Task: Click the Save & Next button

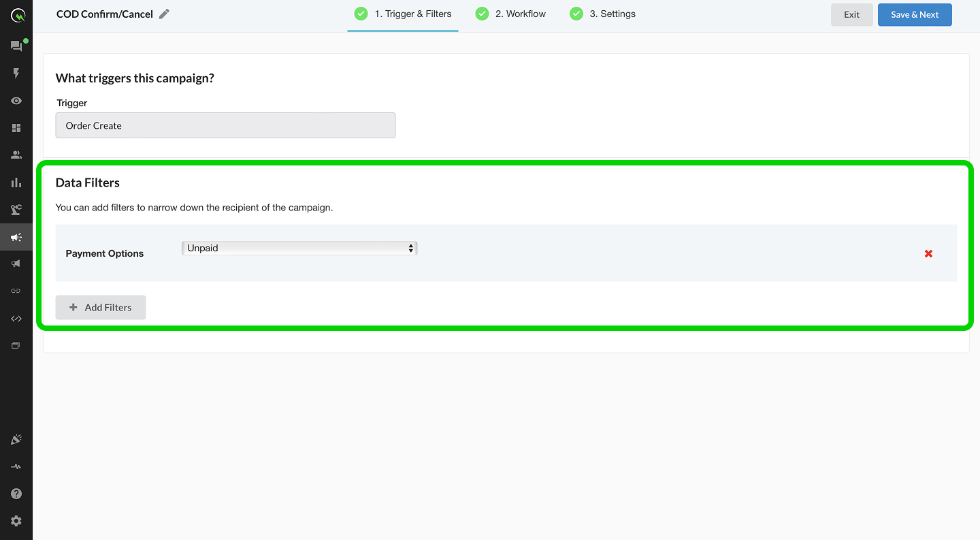Action: (914, 14)
